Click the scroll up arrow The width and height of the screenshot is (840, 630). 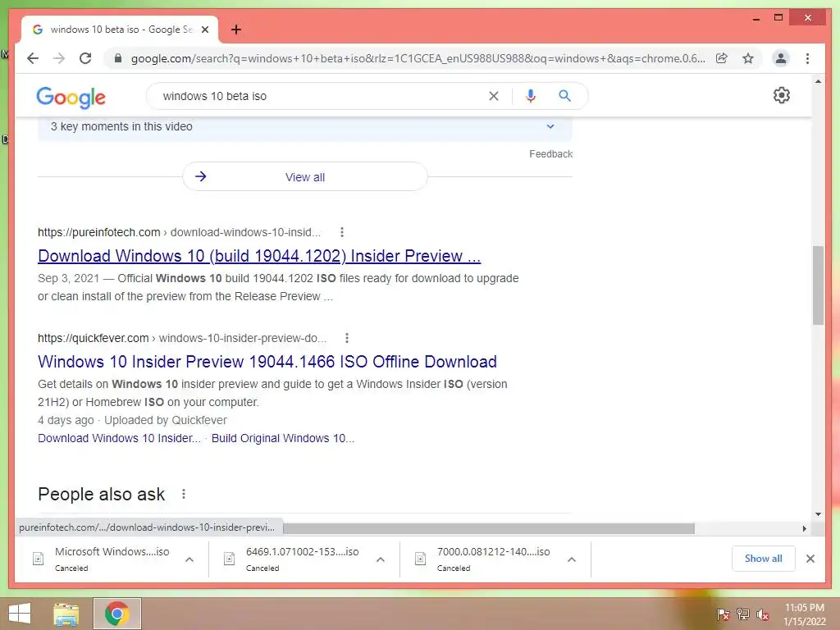818,82
